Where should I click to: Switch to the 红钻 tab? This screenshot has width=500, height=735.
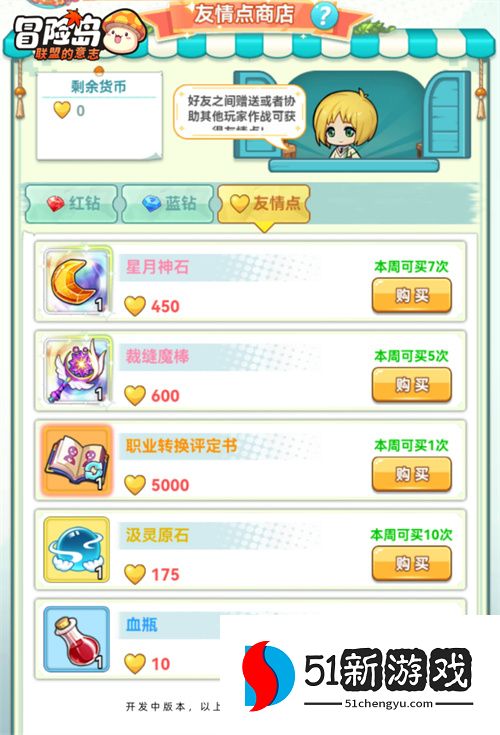(x=71, y=203)
